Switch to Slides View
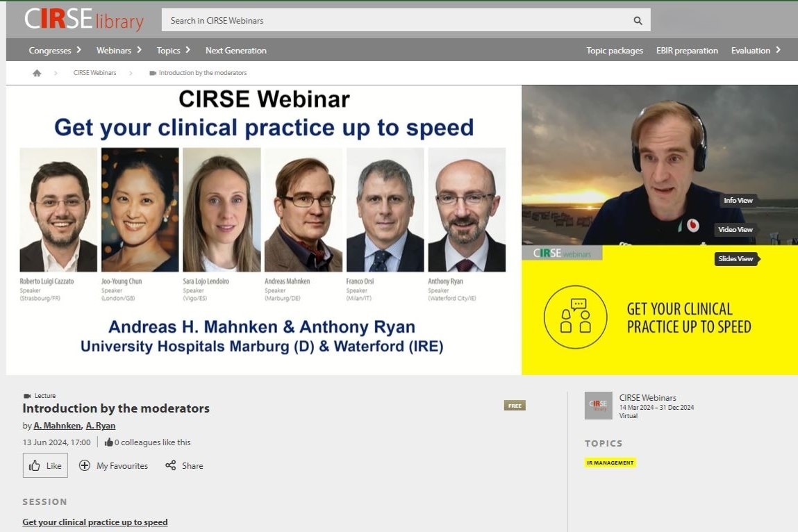798x532 pixels. point(736,258)
